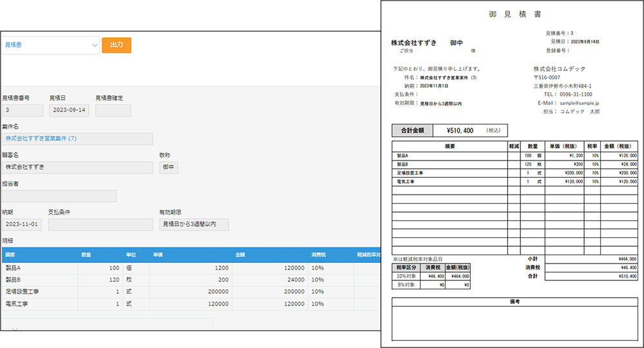This screenshot has width=644, height=348.
Task: Click quantity 120 in the 製品B form row
Action: click(100, 280)
